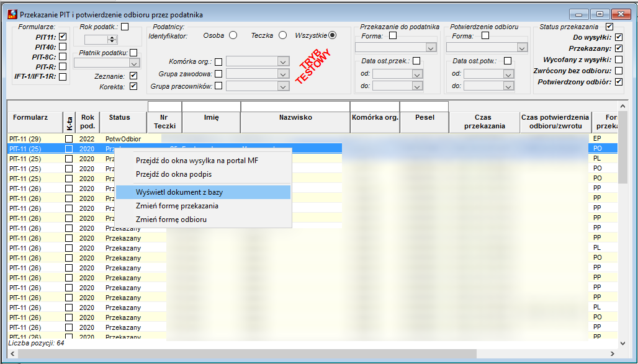The width and height of the screenshot is (638, 364).
Task: Tick Forma checkbox in Potwierdzenie odbioru
Action: (485, 36)
